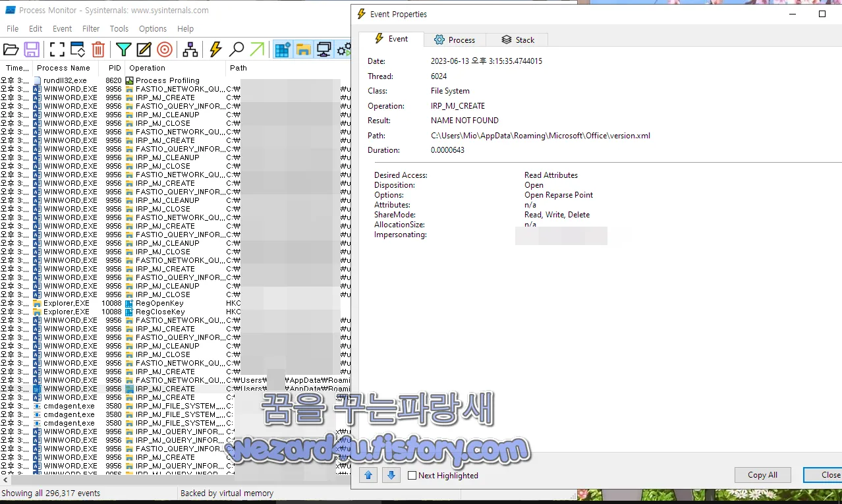Screen dimensions: 842x504
Task: Open the Filter menu
Action: (x=90, y=28)
